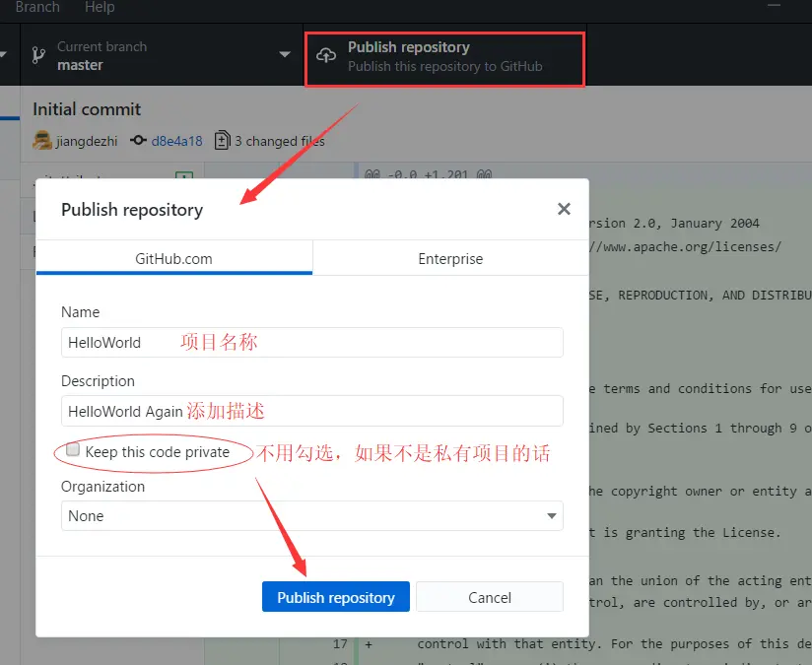
Task: Click the changed files diff icon
Action: click(222, 140)
